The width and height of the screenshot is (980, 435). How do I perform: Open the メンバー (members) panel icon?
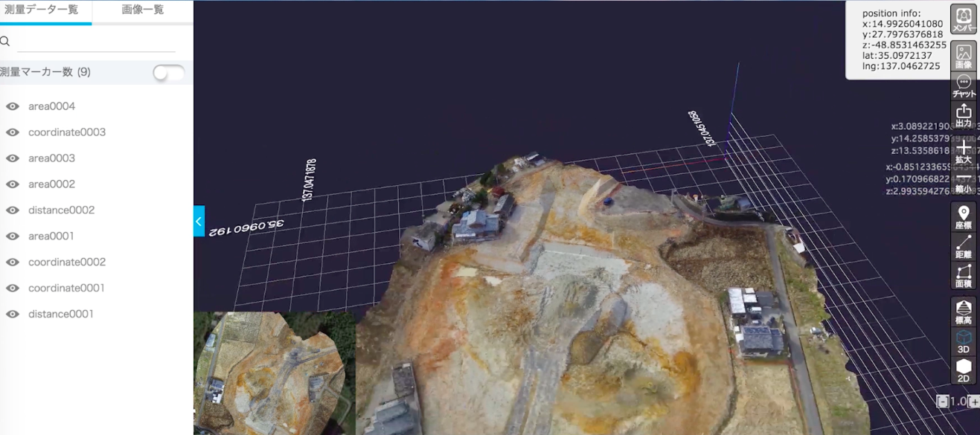[x=964, y=18]
